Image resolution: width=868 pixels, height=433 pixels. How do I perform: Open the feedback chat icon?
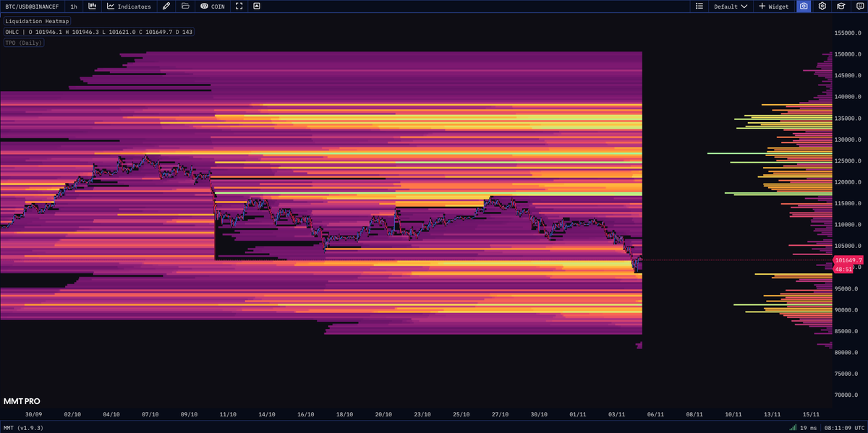coord(859,7)
